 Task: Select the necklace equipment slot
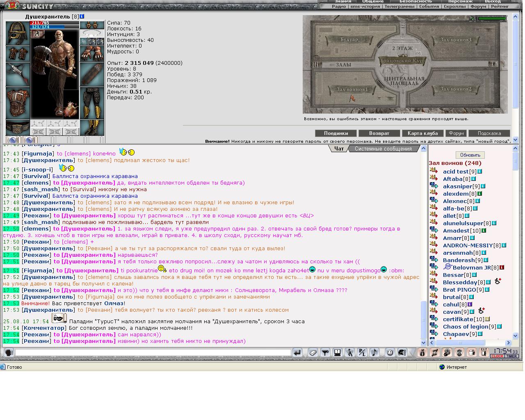92,33
